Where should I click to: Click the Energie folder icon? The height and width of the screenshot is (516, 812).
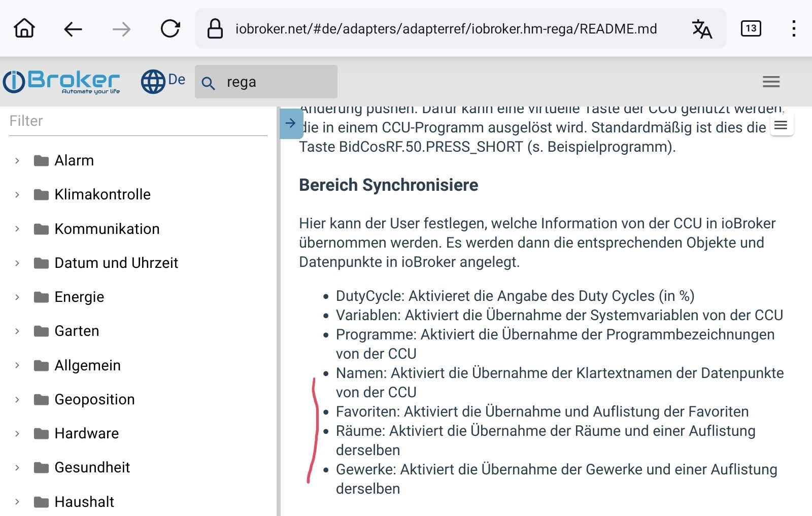coord(41,297)
